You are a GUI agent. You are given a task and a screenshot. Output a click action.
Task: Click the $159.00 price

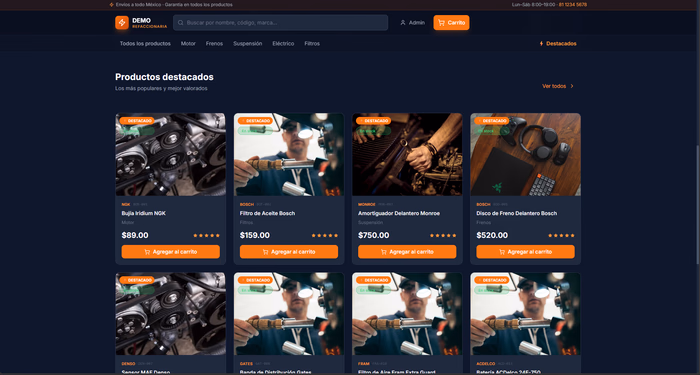point(254,235)
